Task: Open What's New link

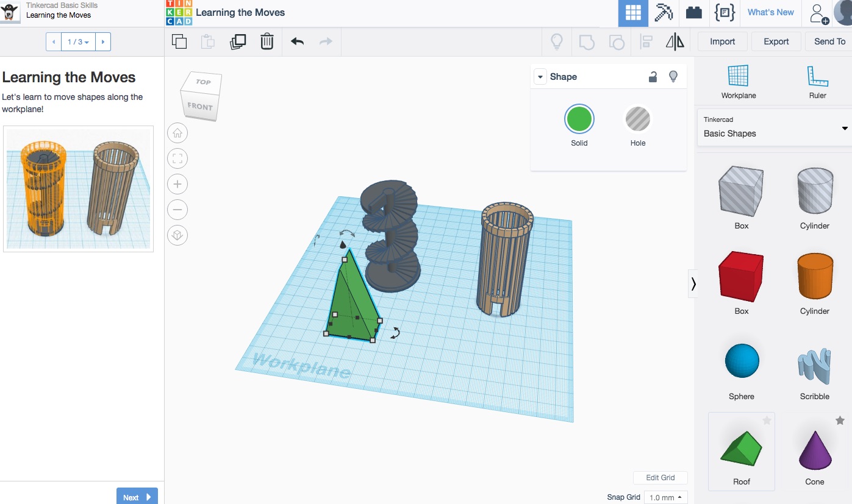Action: [771, 12]
